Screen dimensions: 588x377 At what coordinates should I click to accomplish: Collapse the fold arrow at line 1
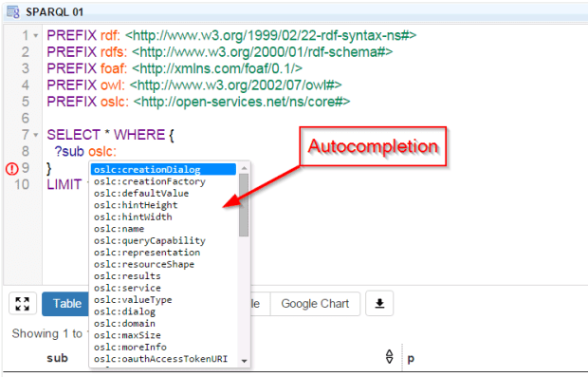(36, 36)
